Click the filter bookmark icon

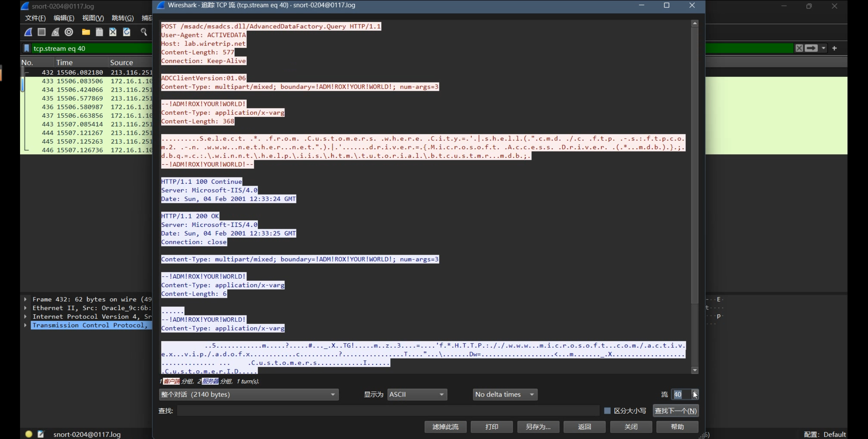tap(27, 48)
